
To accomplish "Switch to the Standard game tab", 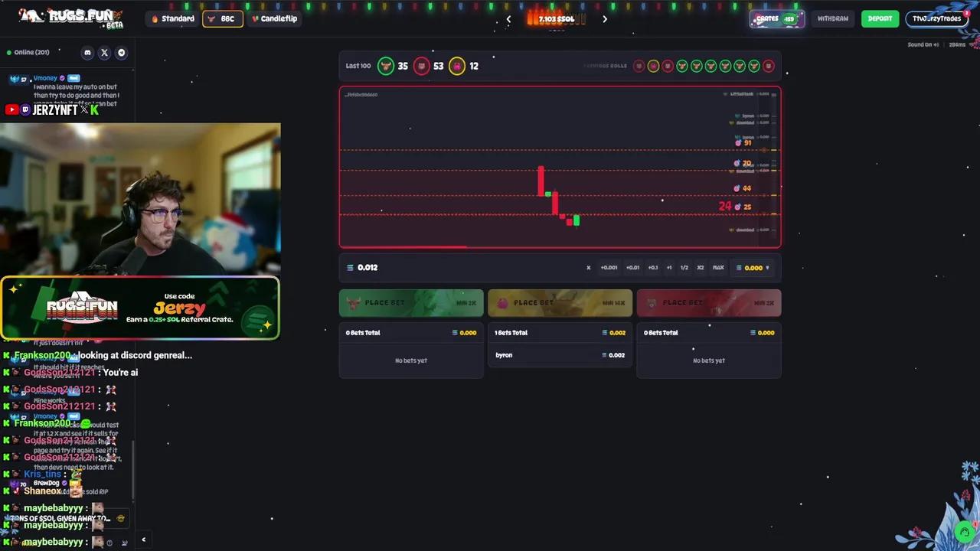I will click(x=173, y=18).
